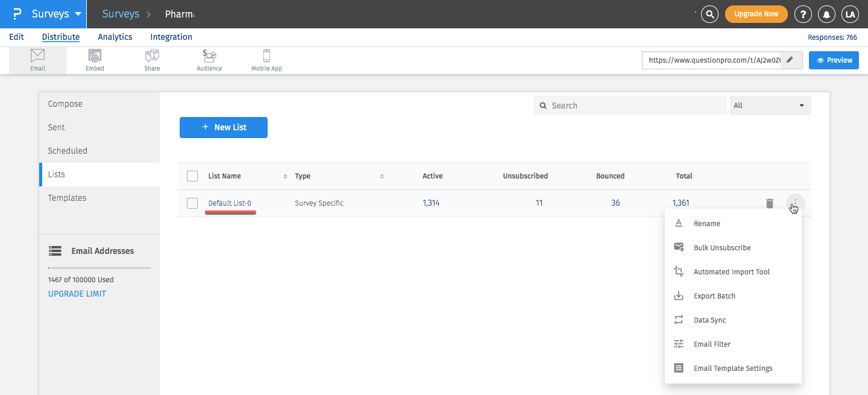Switch to the Analytics tab
Screen dimensions: 868x395
(115, 37)
